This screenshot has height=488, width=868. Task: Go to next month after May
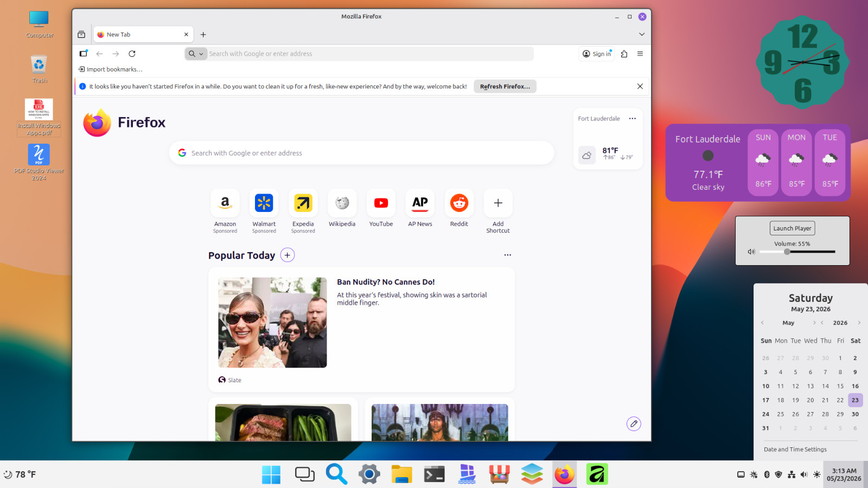pyautogui.click(x=814, y=323)
